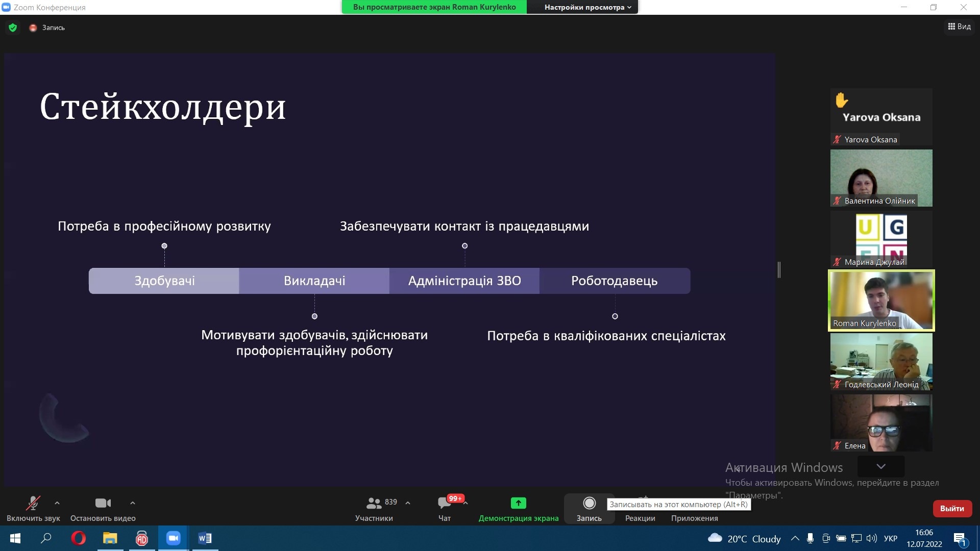
Task: Expand audio options arrow next to microphone
Action: (x=57, y=503)
